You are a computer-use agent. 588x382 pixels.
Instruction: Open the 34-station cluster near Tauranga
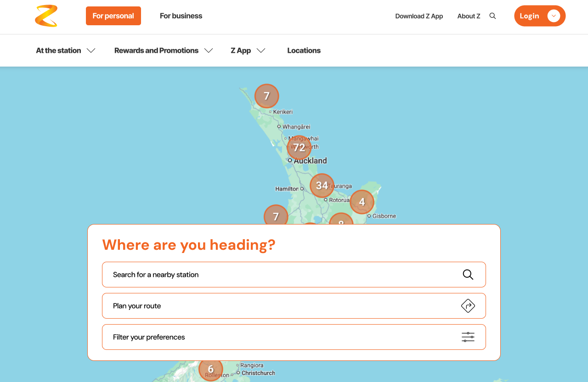[x=322, y=185]
